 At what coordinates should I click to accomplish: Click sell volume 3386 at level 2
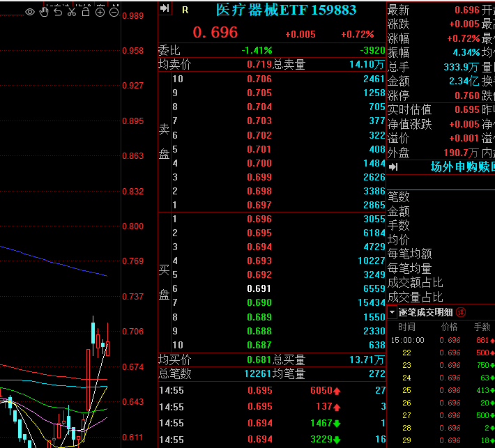pos(374,191)
